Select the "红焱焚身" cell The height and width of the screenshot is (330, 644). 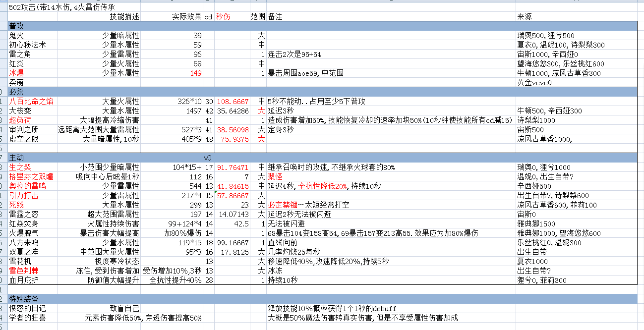tap(23, 223)
